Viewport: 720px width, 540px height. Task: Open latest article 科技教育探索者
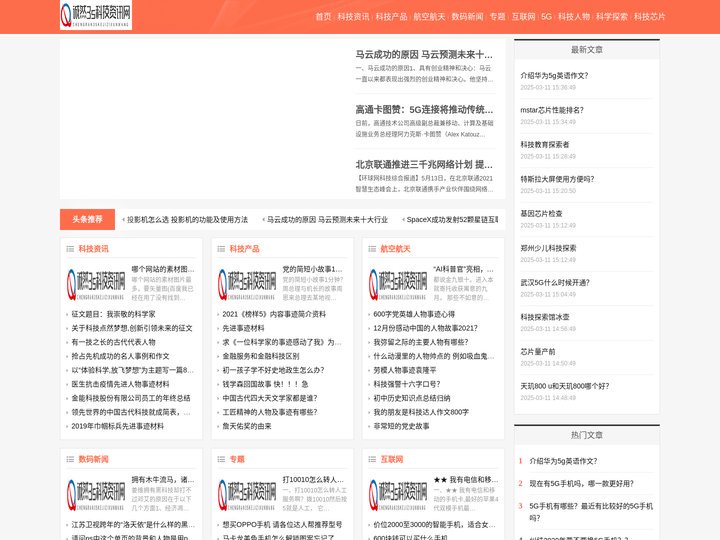[545, 145]
